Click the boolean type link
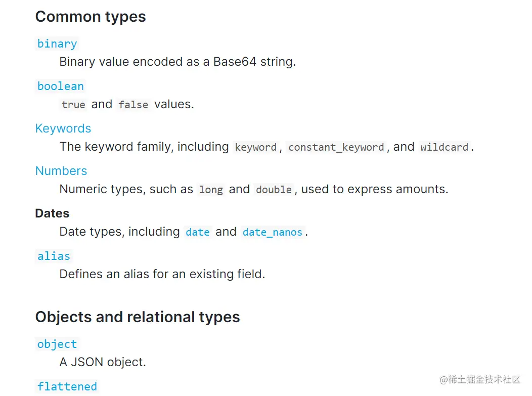 tap(60, 86)
